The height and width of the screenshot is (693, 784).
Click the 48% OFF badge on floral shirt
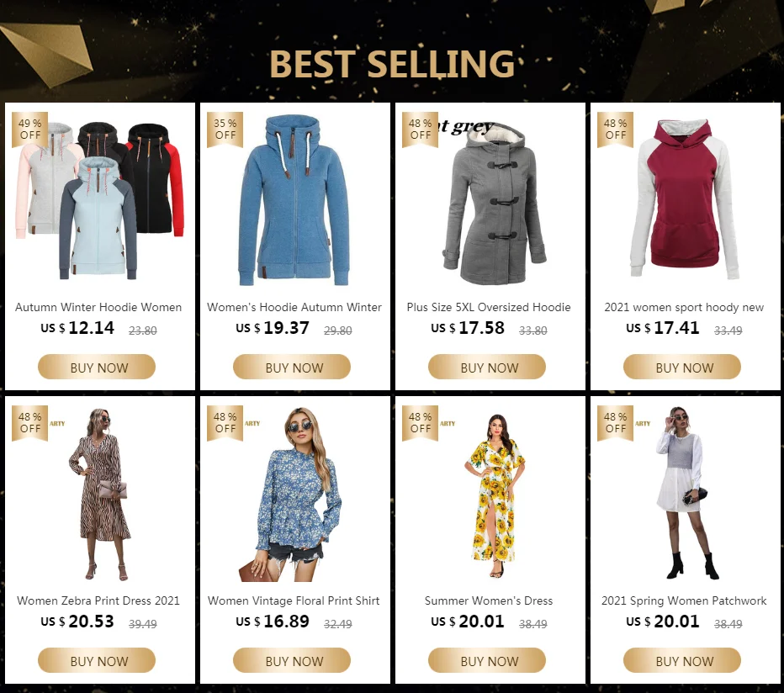225,423
